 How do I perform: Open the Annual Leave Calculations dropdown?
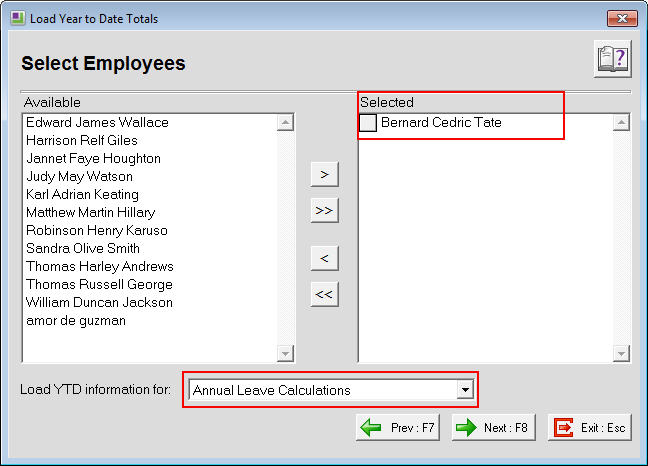465,390
